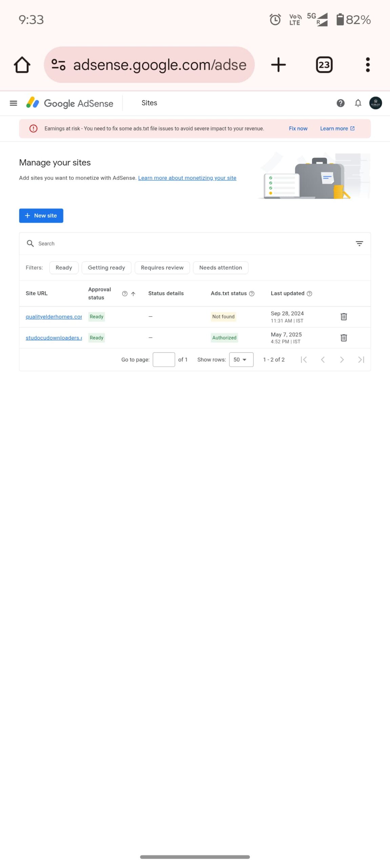Image resolution: width=390 pixels, height=868 pixels.
Task: Open the account profile avatar
Action: [x=375, y=103]
